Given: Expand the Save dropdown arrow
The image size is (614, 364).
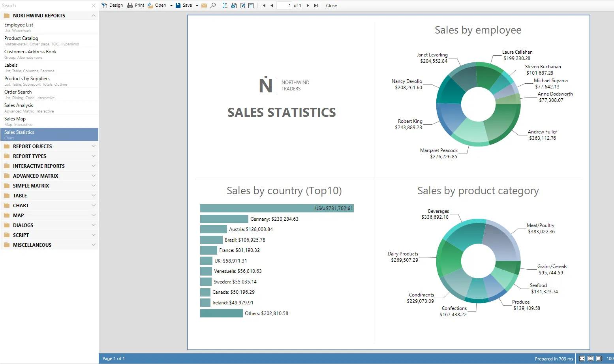Looking at the screenshot, I should coord(197,6).
